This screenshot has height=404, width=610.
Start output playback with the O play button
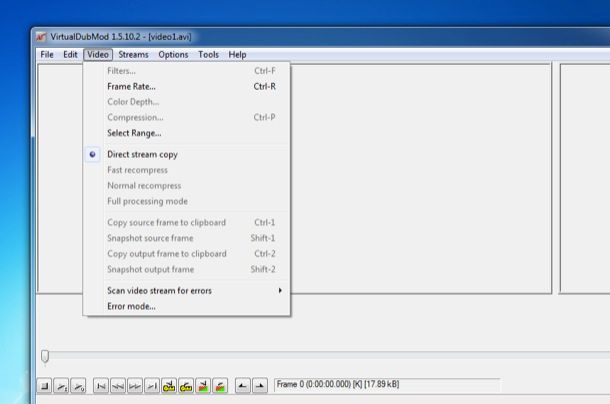tap(78, 386)
